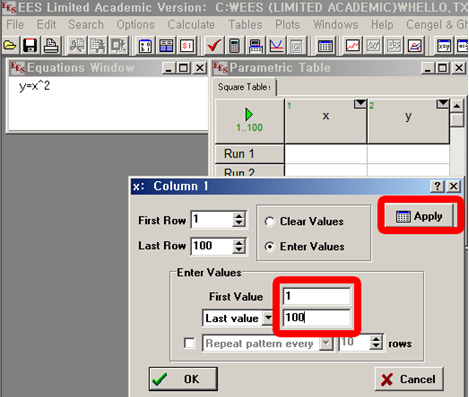Decrease the First Row spinner value
The height and width of the screenshot is (397, 469).
point(239,223)
